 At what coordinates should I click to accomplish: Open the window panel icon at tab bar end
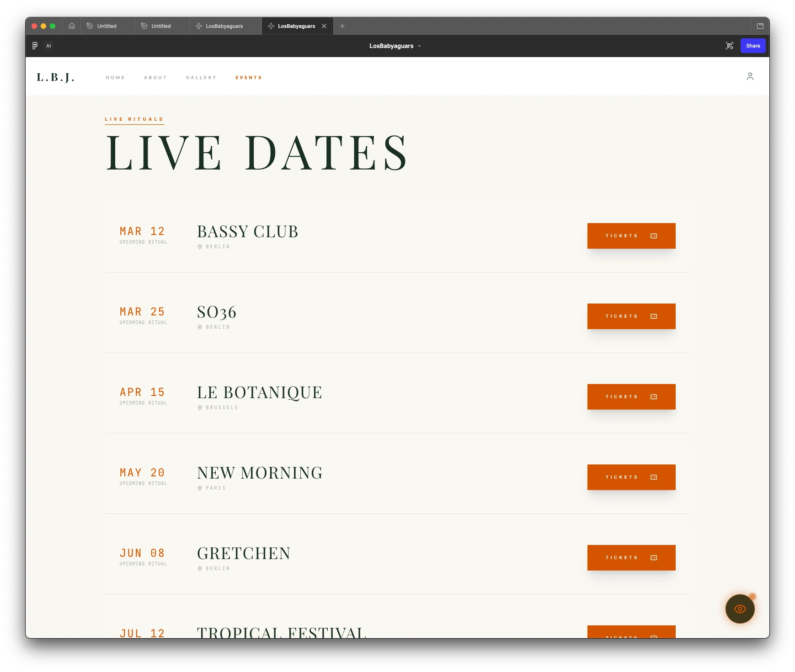coord(760,26)
